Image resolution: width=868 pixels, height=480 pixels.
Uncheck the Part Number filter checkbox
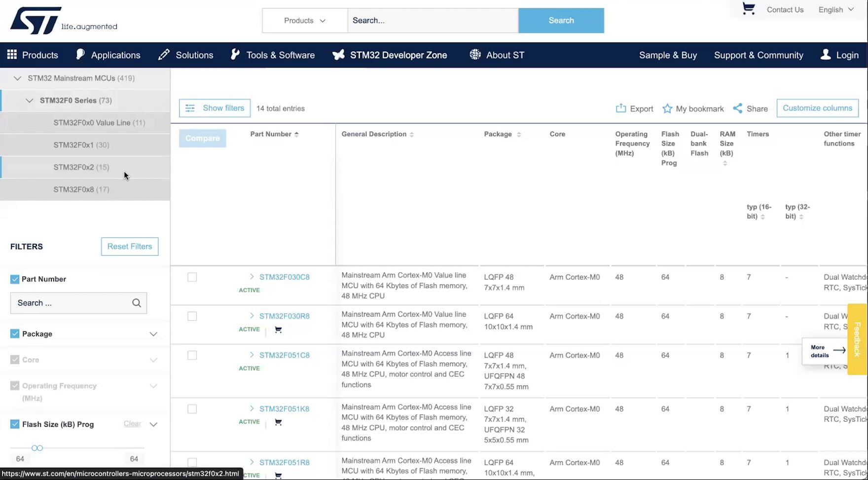(15, 279)
